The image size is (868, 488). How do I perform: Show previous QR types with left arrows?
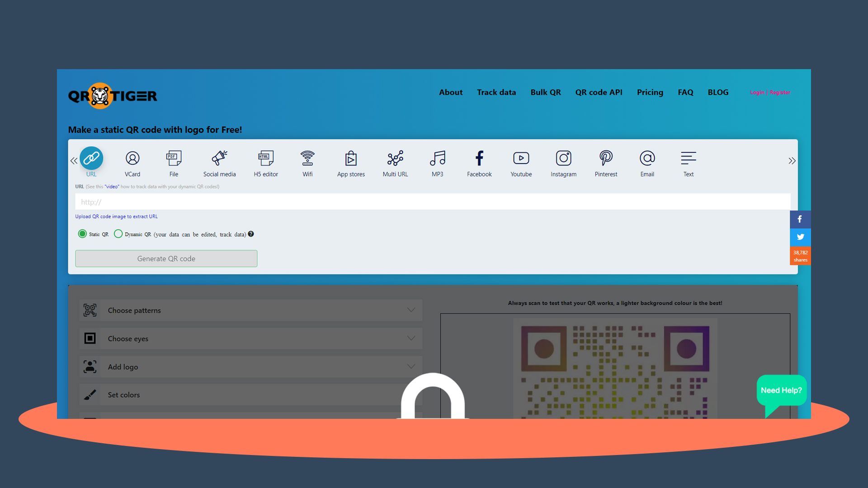(74, 161)
